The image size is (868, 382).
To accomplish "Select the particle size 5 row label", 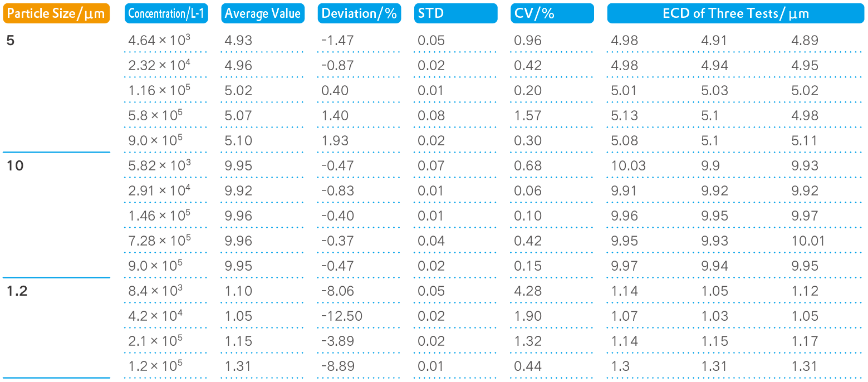I will coord(11,41).
